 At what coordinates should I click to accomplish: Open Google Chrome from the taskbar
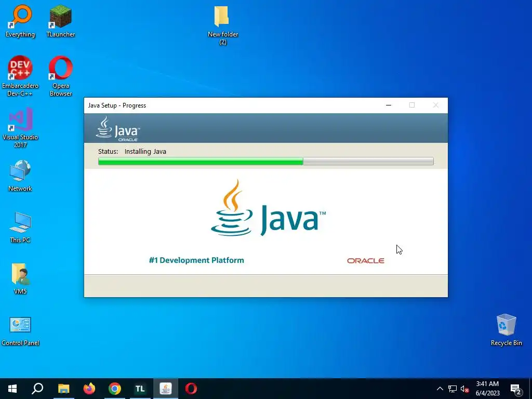[x=115, y=389]
